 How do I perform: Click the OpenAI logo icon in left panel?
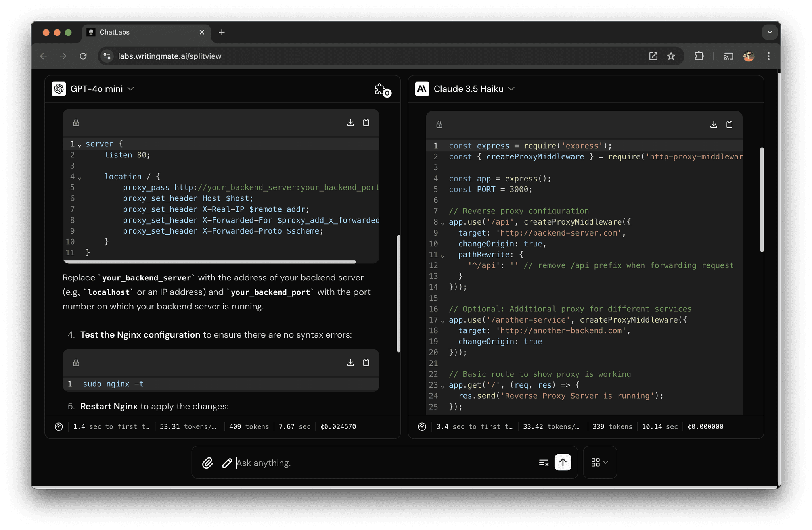click(59, 89)
